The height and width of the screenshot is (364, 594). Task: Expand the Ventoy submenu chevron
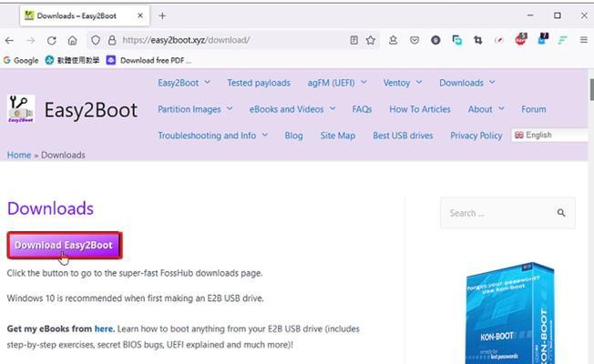coord(419,83)
